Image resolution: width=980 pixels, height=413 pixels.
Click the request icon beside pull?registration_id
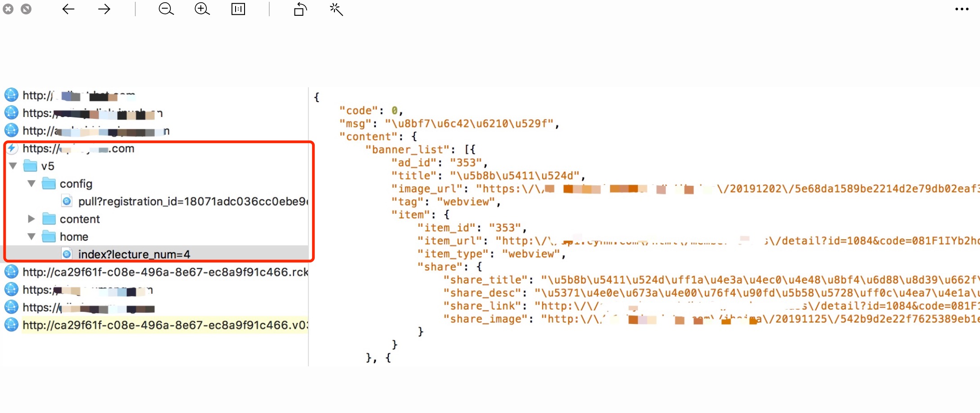(x=67, y=201)
